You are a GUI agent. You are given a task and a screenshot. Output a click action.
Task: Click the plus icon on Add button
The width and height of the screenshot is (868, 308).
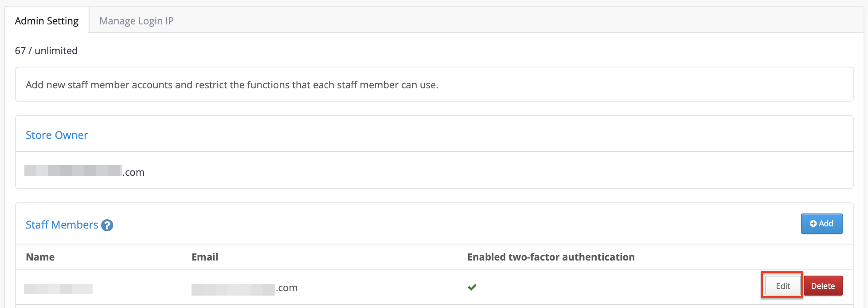(x=813, y=224)
